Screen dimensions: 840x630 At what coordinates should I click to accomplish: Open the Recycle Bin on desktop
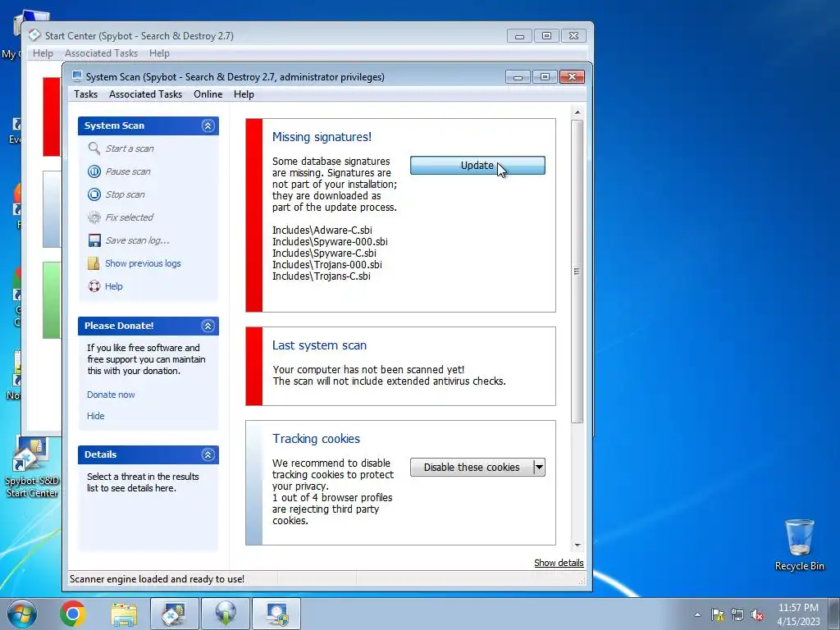point(799,545)
